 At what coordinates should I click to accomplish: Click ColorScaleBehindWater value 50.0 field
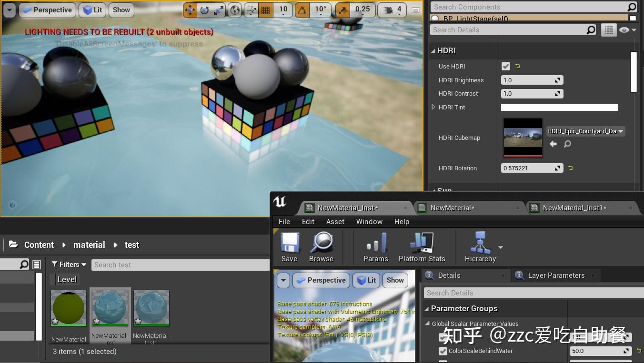click(x=601, y=351)
